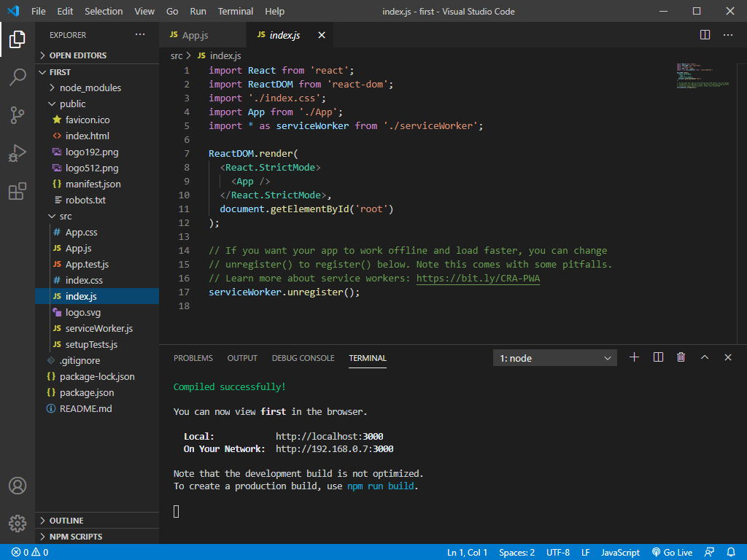Open the Go menu
This screenshot has width=747, height=560.
pyautogui.click(x=172, y=11)
